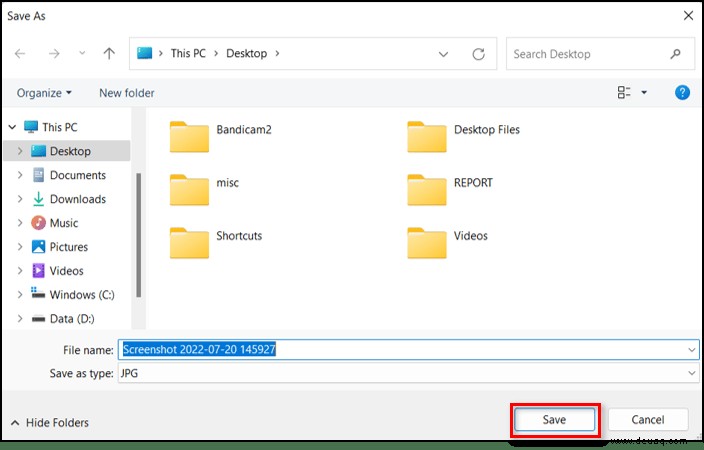The width and height of the screenshot is (704, 450).
Task: Select Desktop in navigation pane
Action: click(70, 151)
